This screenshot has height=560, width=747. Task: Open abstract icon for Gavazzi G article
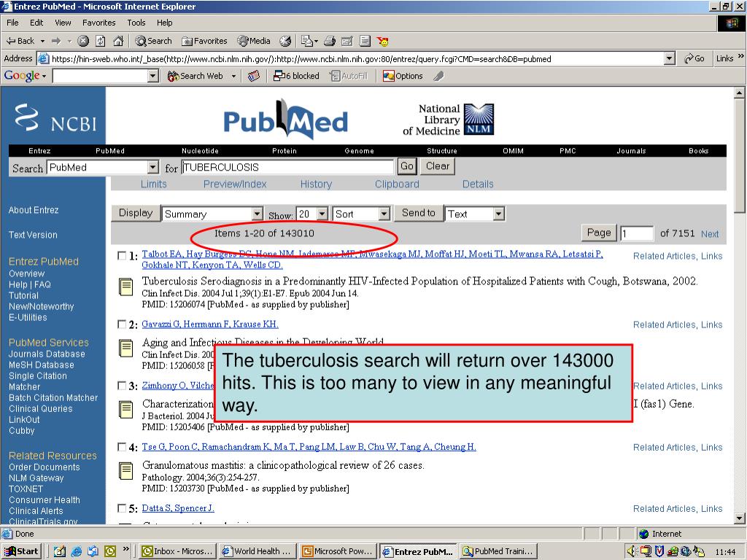pos(125,348)
